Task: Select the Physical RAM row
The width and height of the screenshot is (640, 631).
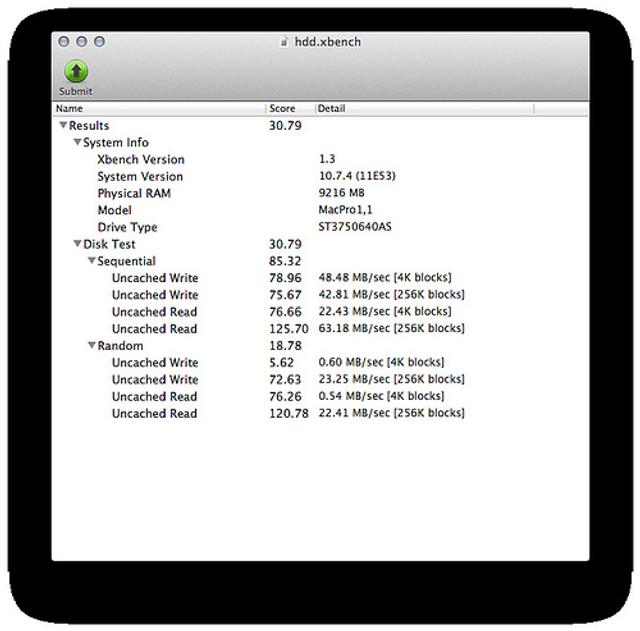Action: pos(320,193)
